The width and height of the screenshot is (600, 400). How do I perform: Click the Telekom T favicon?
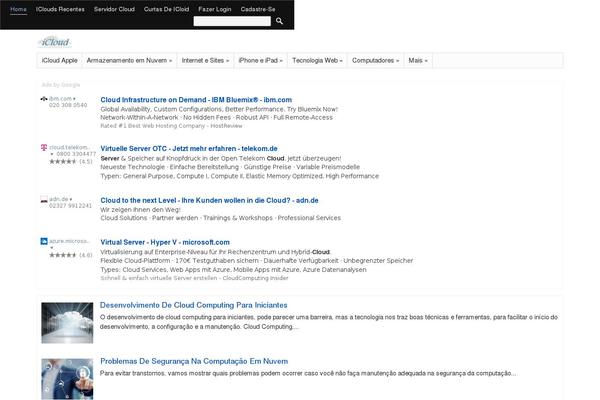44,147
